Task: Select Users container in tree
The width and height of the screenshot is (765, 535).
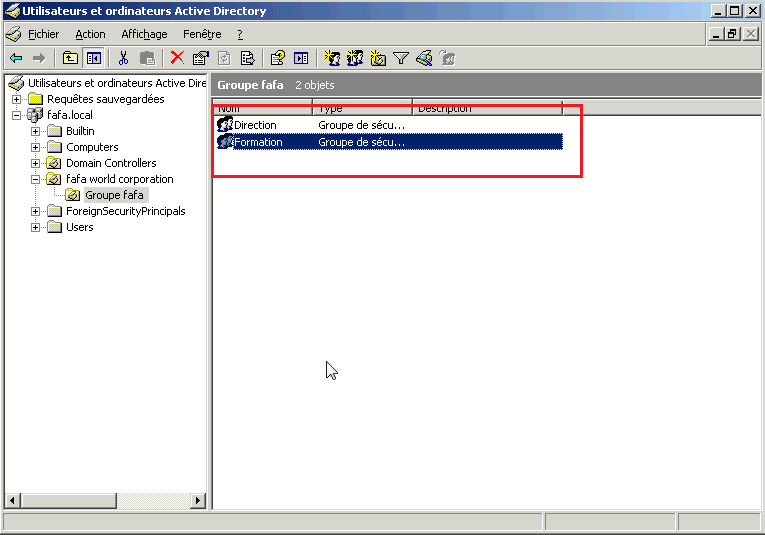Action: 80,227
